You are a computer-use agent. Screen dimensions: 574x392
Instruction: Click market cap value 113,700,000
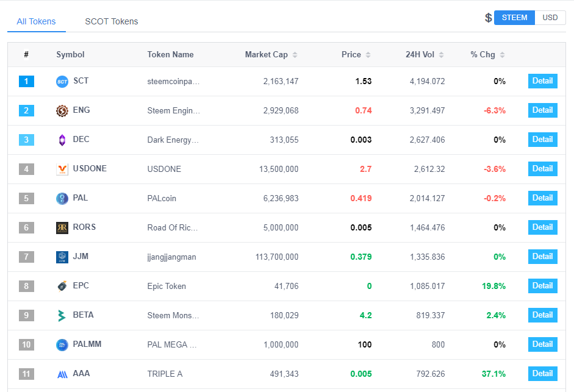coord(277,257)
